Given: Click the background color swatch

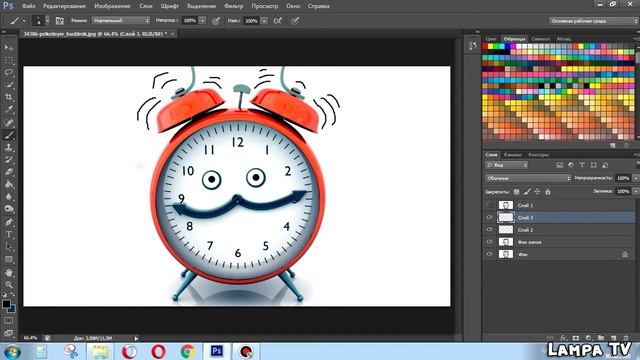Looking at the screenshot, I should point(12,309).
